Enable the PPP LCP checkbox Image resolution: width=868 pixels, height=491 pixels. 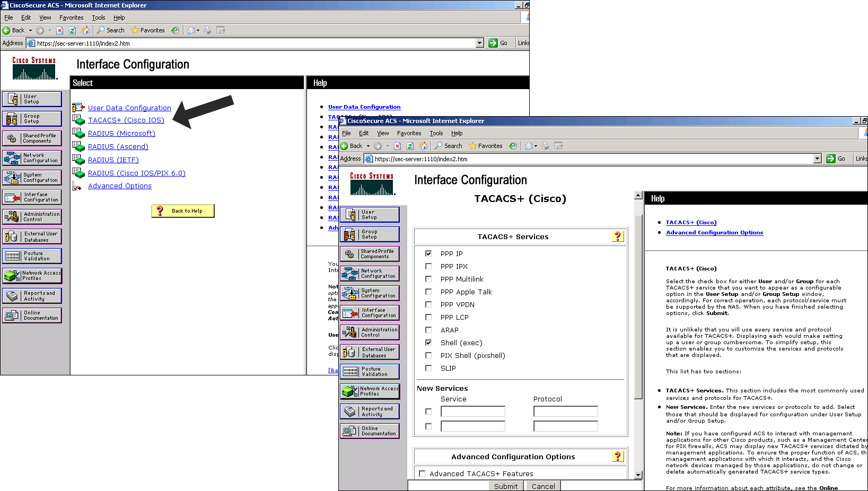click(x=428, y=317)
